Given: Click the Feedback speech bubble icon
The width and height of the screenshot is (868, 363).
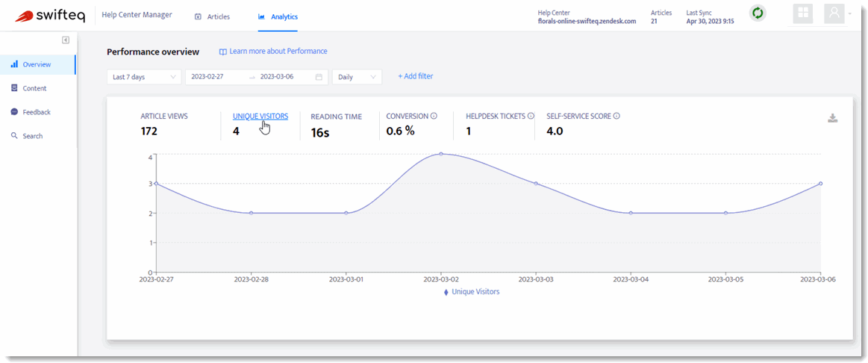Looking at the screenshot, I should pyautogui.click(x=14, y=112).
